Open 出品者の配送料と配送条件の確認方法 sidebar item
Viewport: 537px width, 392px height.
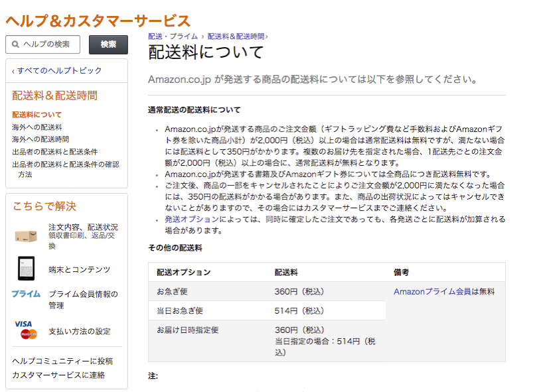click(x=66, y=169)
